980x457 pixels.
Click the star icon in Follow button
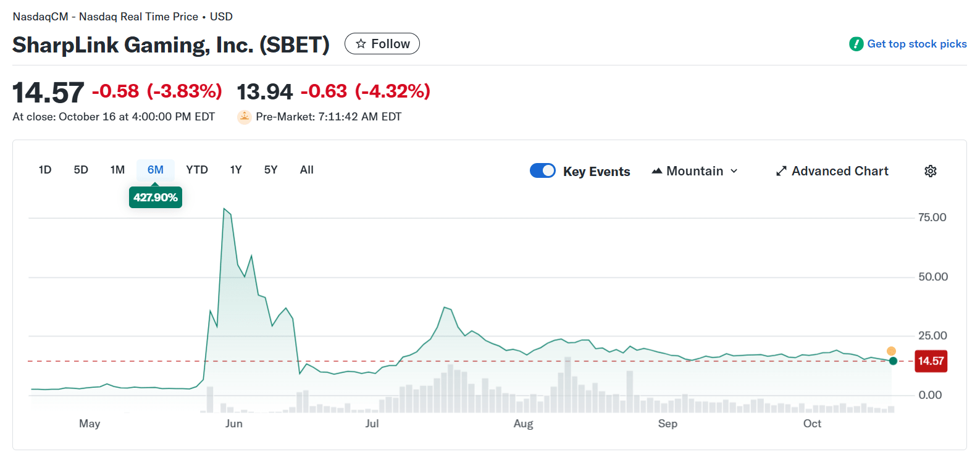[x=361, y=44]
